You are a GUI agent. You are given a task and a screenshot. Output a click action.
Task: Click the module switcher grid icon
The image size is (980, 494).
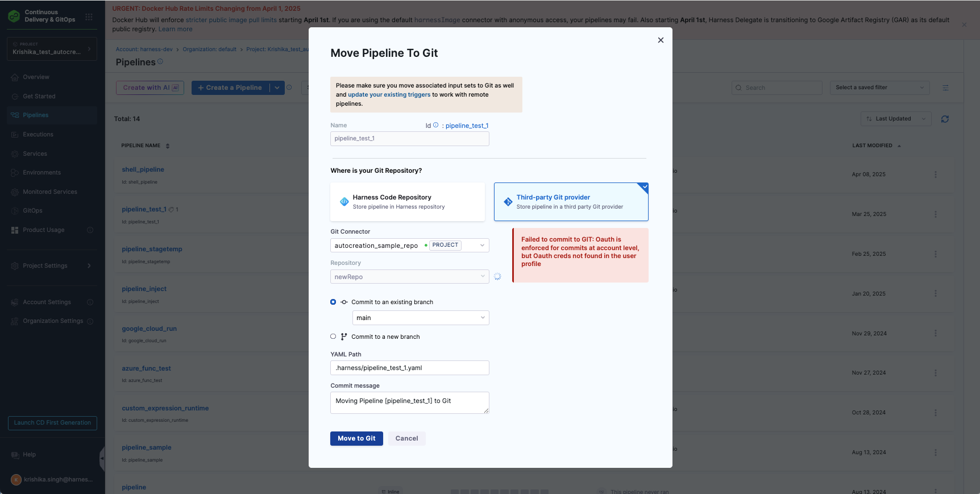pyautogui.click(x=89, y=17)
